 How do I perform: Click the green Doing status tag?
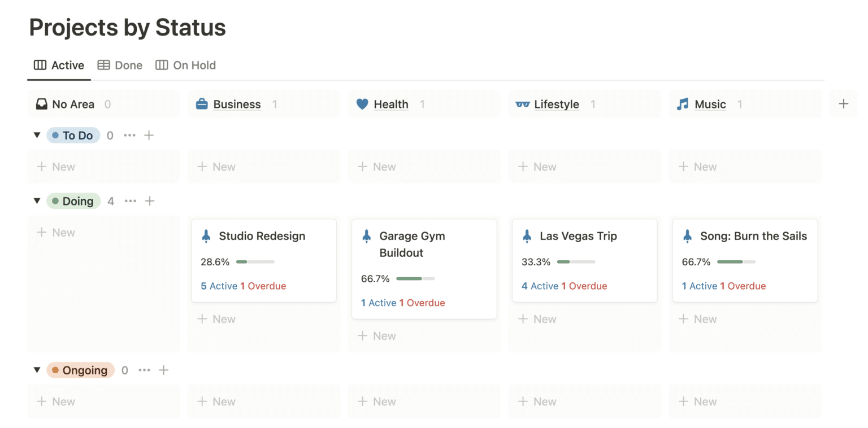coord(73,201)
